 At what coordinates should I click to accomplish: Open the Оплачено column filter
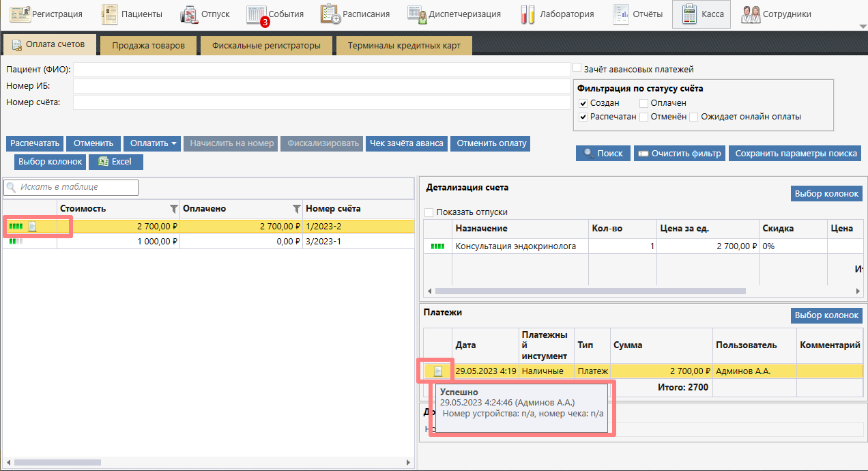point(296,209)
